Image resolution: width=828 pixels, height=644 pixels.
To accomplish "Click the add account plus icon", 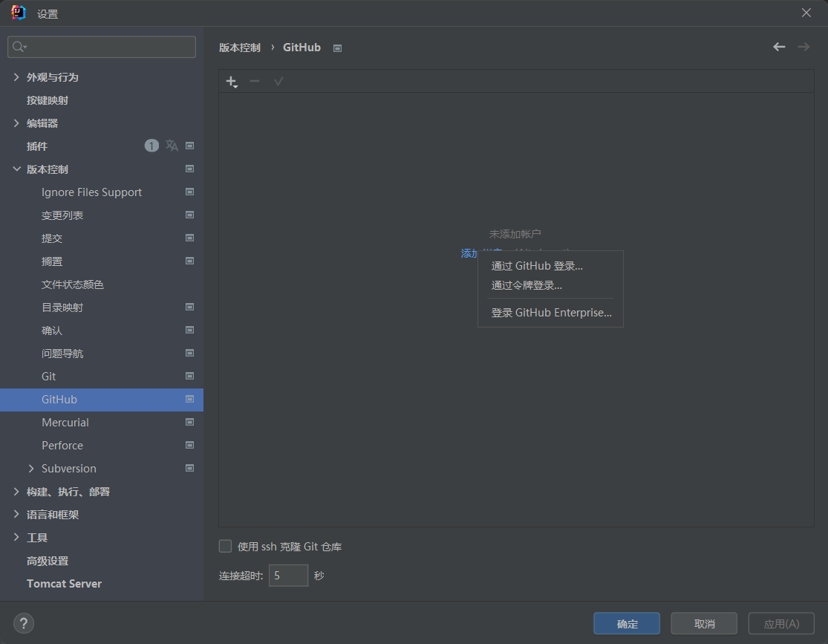I will 232,82.
